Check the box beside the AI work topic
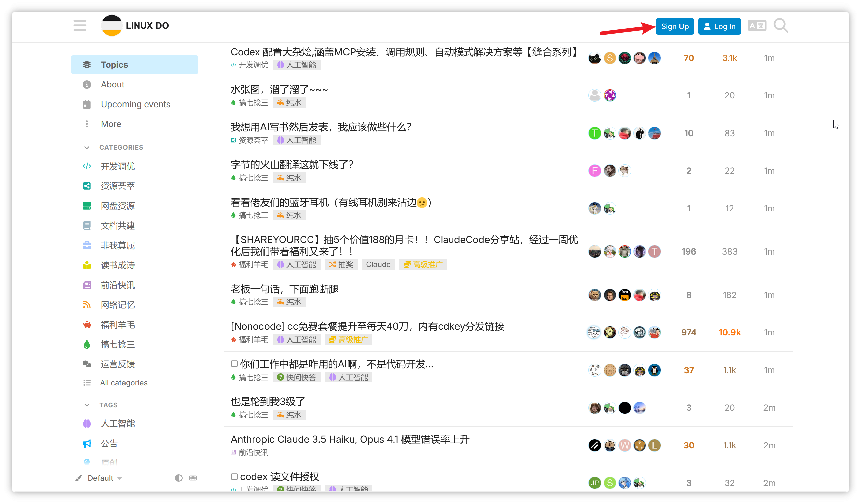Viewport: 861px width, 504px height. click(234, 364)
